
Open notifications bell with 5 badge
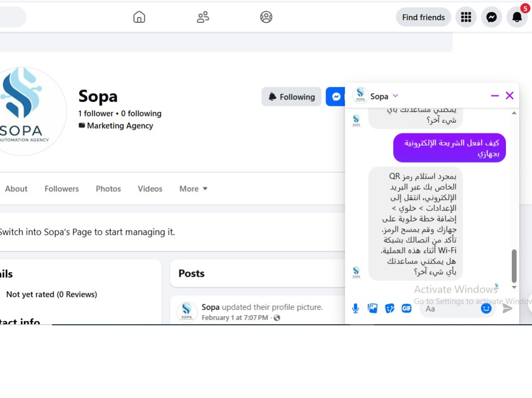click(x=517, y=16)
